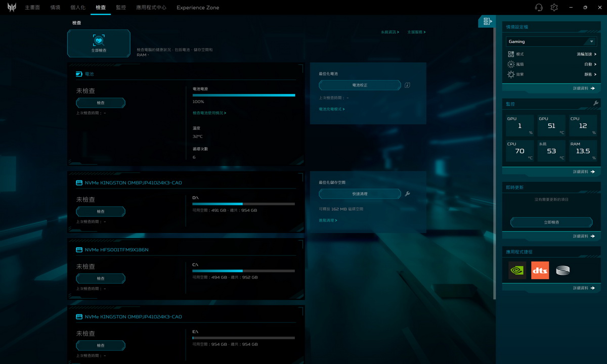Open the headset support icon
The height and width of the screenshot is (364, 607).
539,8
